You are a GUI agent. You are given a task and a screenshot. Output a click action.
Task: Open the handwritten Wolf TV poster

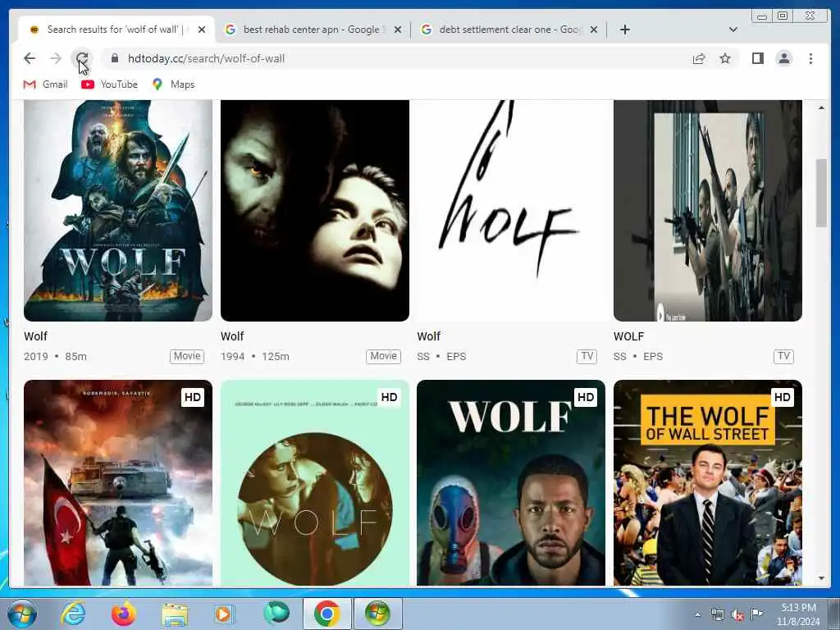coord(511,211)
